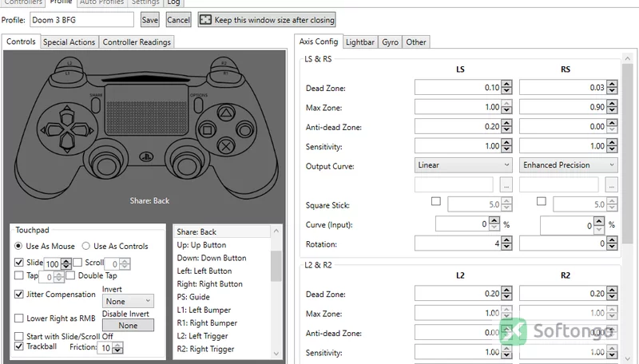This screenshot has height=364, width=639.
Task: Adjust L2 Dead Zone spinner arrows
Action: pyautogui.click(x=506, y=293)
